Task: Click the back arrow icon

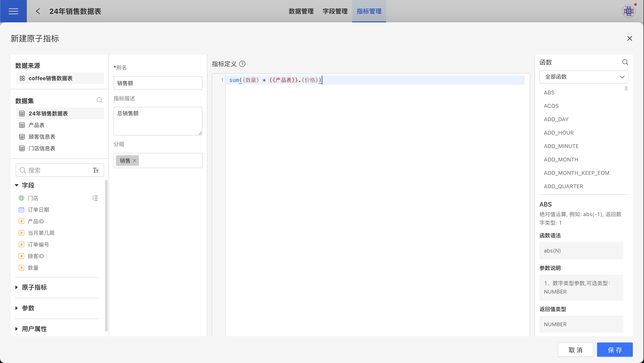Action: click(38, 11)
